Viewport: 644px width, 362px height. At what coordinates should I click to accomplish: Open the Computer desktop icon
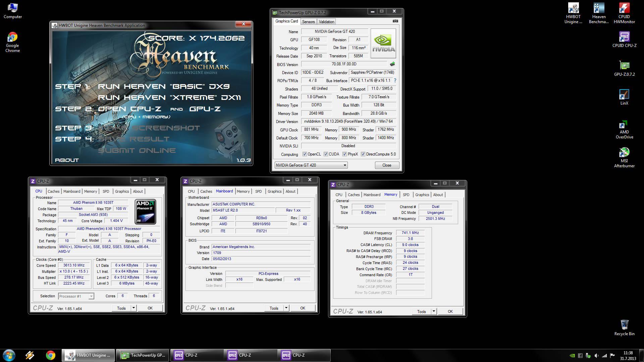(x=12, y=11)
